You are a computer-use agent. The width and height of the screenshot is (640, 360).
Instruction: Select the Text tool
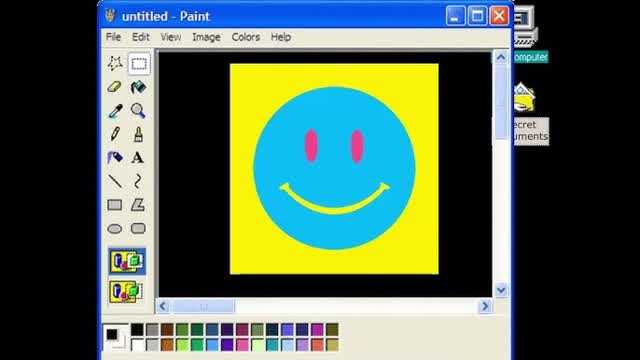pyautogui.click(x=138, y=158)
